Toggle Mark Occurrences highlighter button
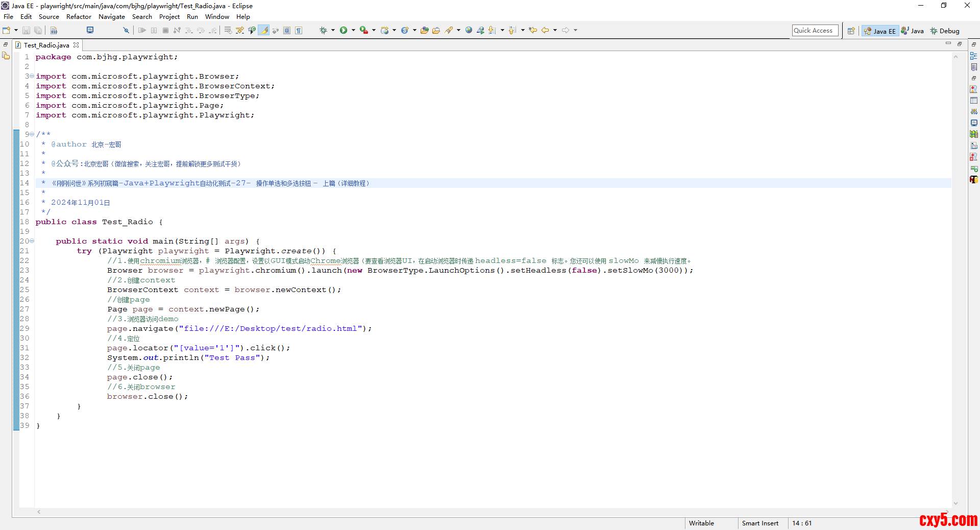 [x=264, y=31]
